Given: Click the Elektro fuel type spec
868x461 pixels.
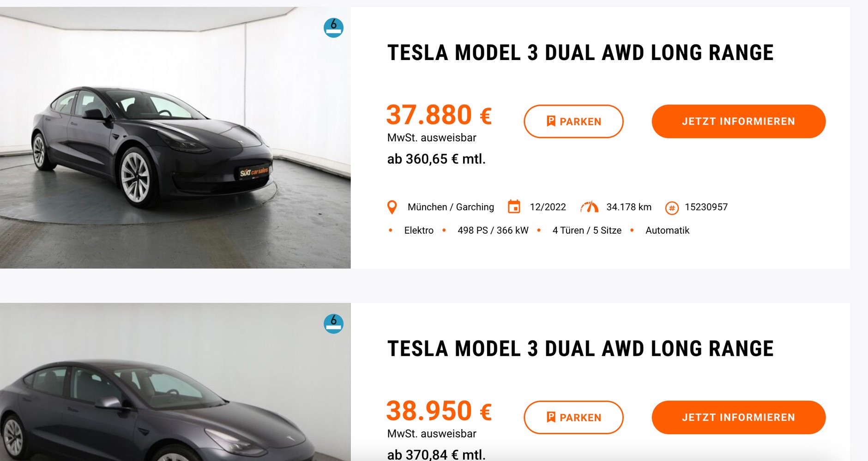Looking at the screenshot, I should pos(418,230).
